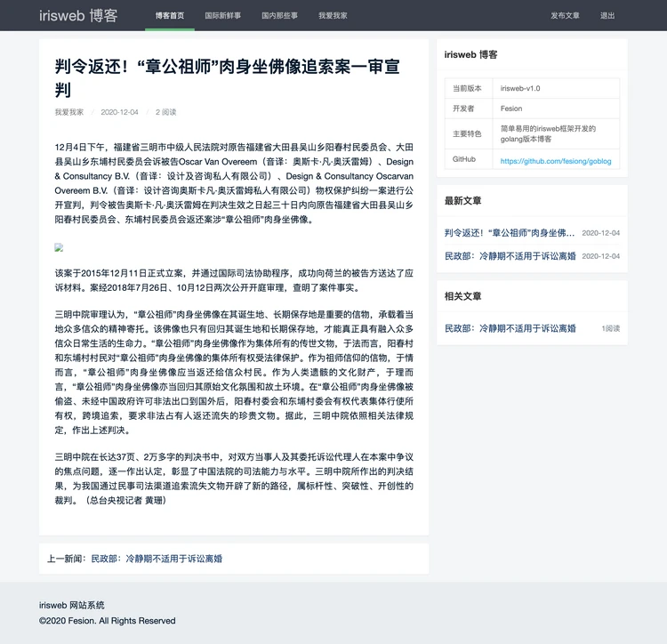The width and height of the screenshot is (667, 644).
Task: Go to the 国内那些事 section
Action: pyautogui.click(x=279, y=16)
